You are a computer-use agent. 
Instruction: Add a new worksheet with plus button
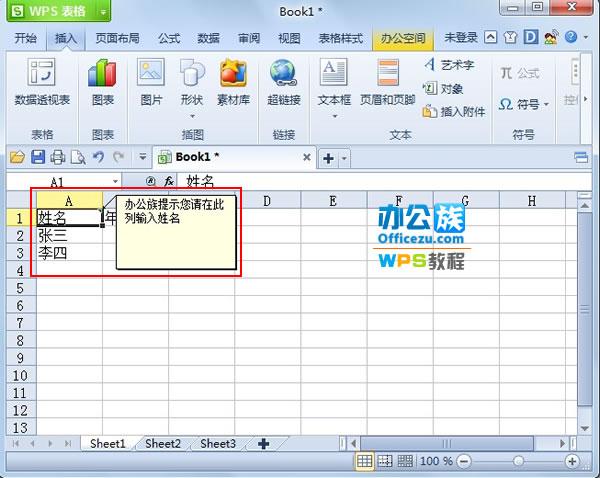click(x=263, y=444)
